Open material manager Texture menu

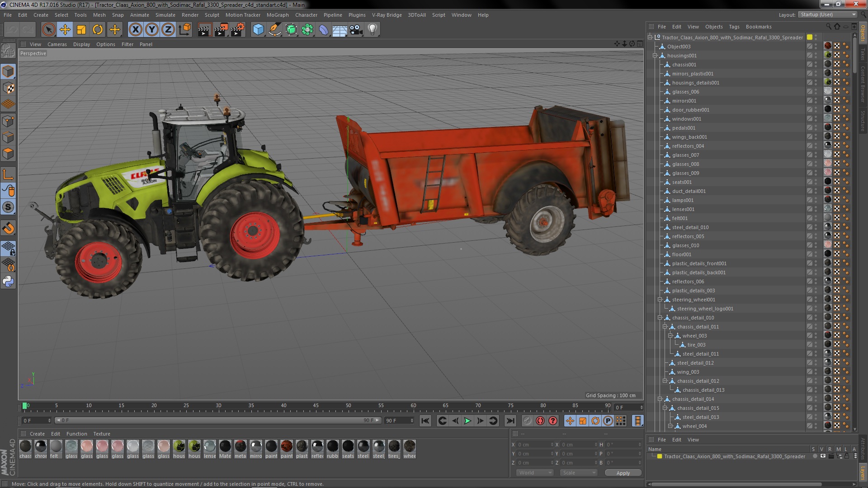102,434
